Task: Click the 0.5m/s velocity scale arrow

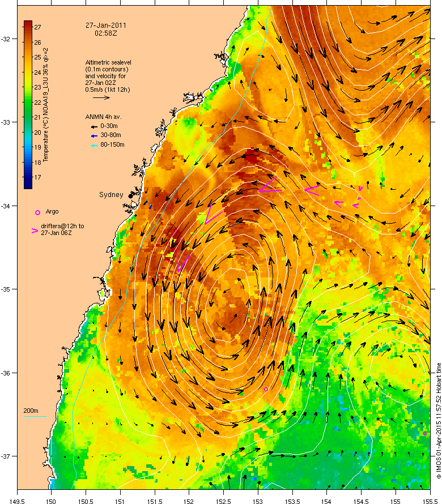Action: [101, 97]
